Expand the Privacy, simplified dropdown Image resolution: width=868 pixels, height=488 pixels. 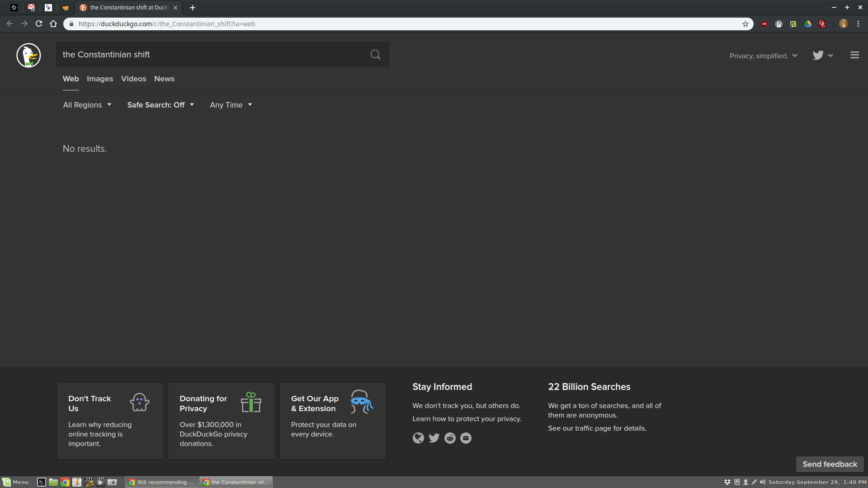pos(763,56)
